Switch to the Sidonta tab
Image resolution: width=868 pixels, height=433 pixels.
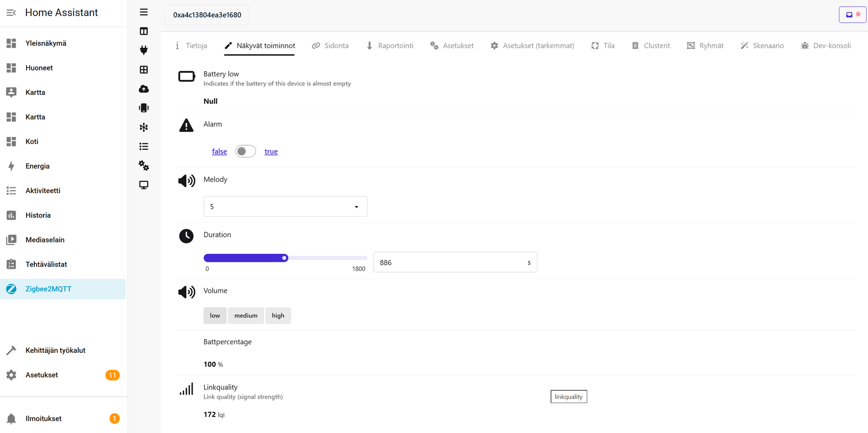(331, 45)
